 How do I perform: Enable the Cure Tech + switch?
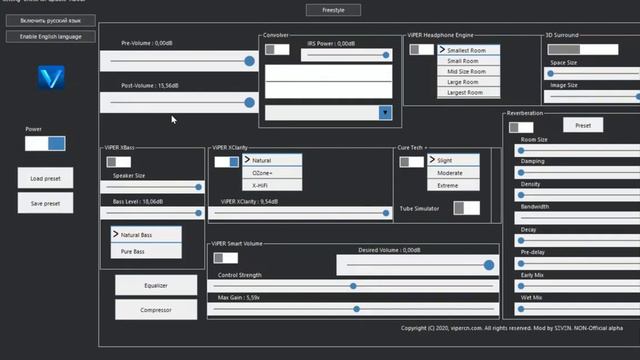(x=411, y=162)
